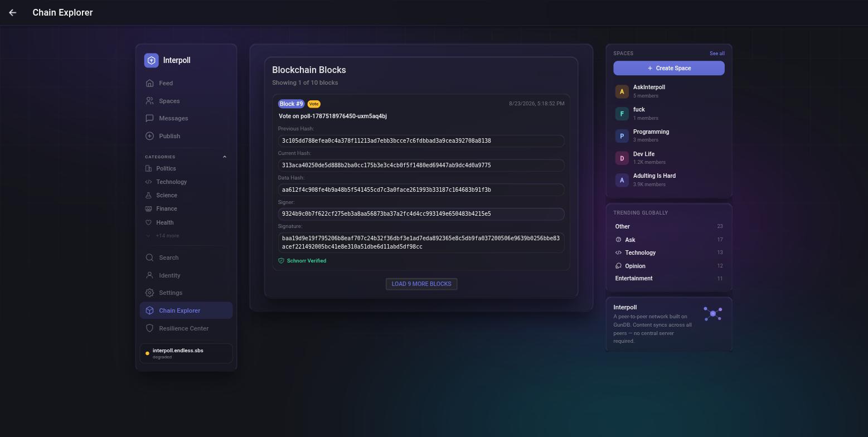Click the interpoll.endless.sbs degraded status
This screenshot has height=437, width=868.
(x=186, y=353)
